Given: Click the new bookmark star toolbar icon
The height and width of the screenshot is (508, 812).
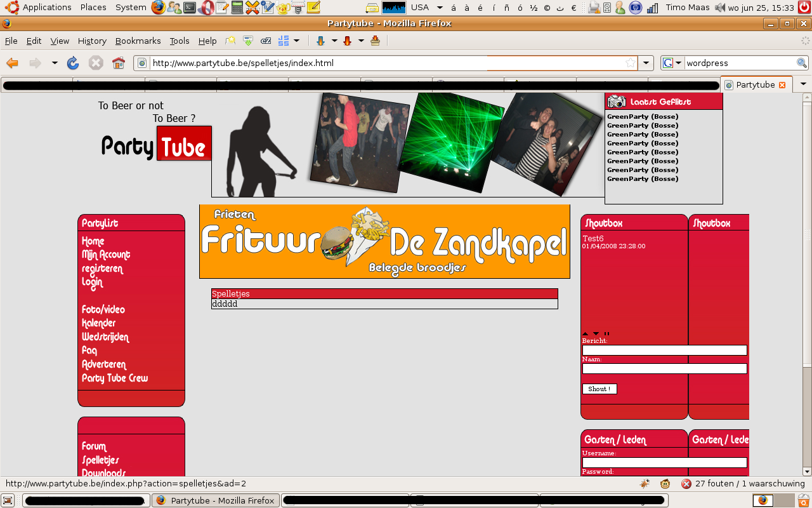Looking at the screenshot, I should click(x=231, y=41).
